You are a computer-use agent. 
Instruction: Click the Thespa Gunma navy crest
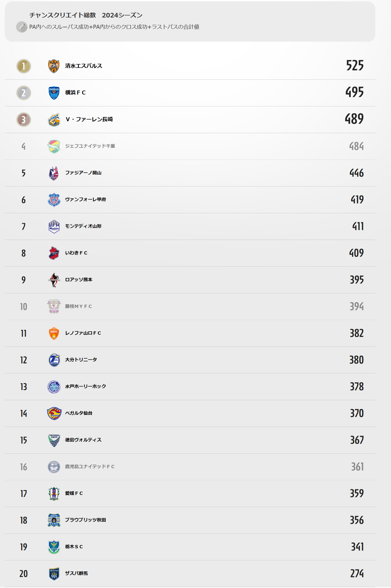tap(54, 573)
